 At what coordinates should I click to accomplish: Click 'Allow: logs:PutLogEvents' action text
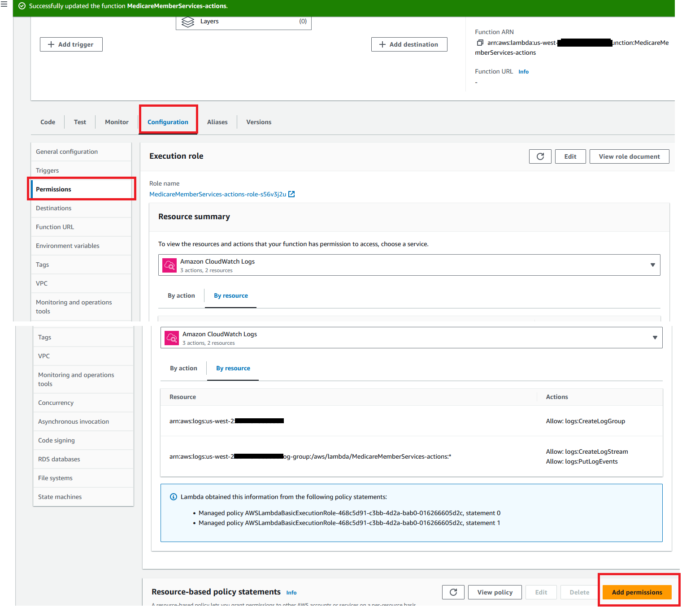point(582,461)
